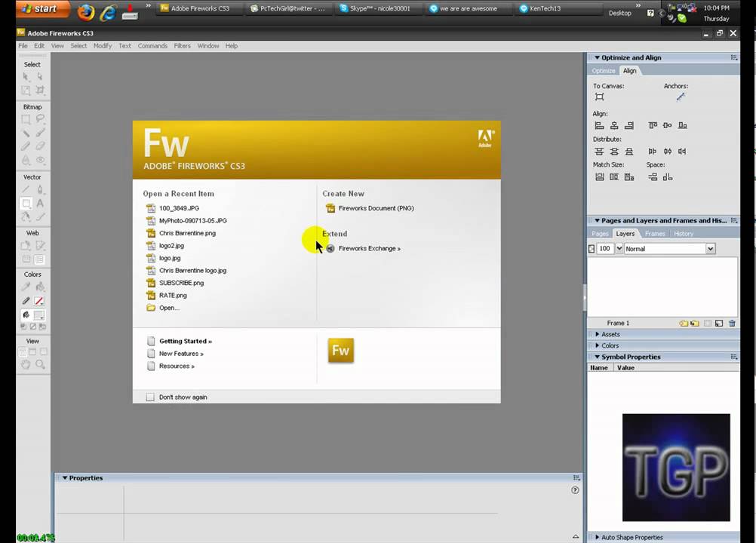This screenshot has width=756, height=543.
Task: Select the Lasso tool
Action: tap(40, 119)
